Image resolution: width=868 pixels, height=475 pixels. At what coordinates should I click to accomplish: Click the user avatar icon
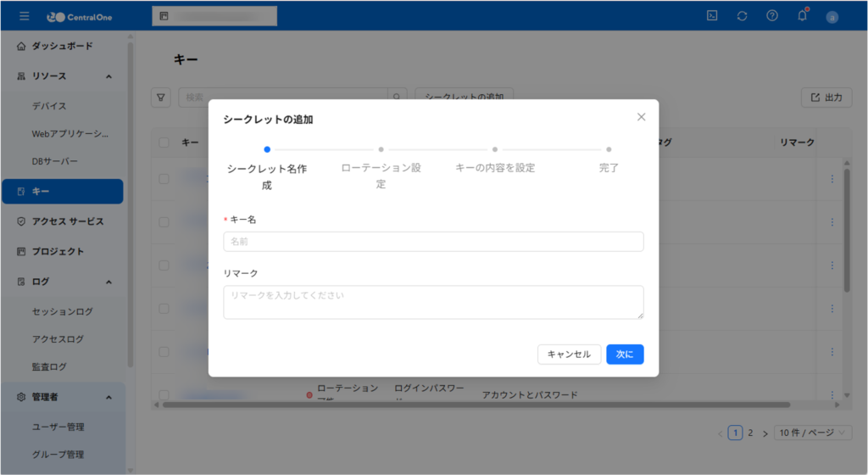832,16
